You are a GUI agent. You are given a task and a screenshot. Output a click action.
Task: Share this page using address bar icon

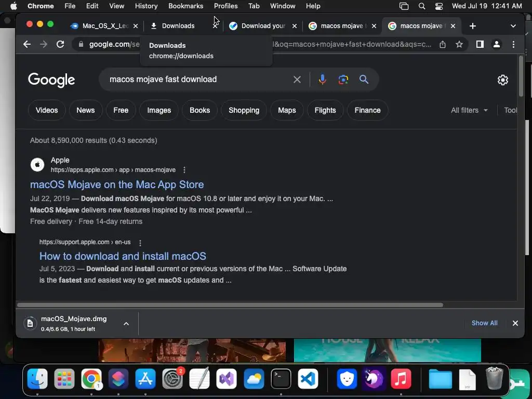443,44
